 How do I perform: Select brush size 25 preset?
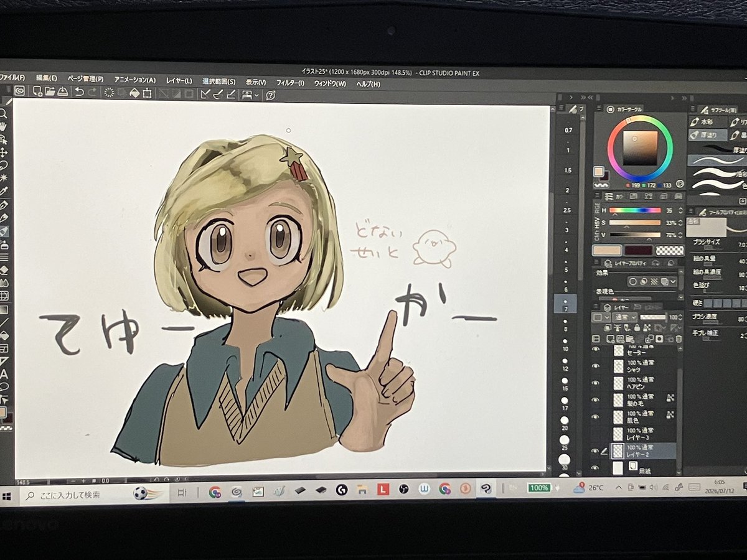[x=564, y=442]
